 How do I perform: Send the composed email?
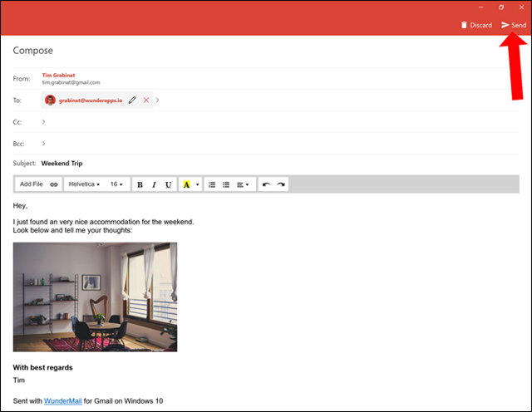[514, 25]
